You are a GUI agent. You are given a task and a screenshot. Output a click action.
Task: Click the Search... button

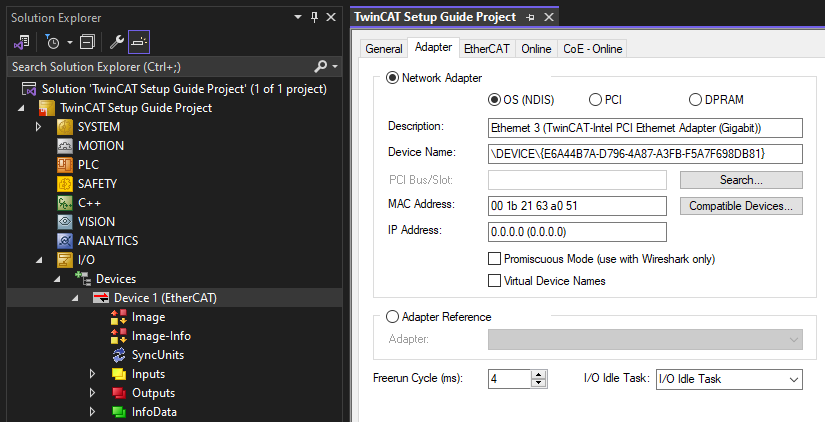coord(741,180)
